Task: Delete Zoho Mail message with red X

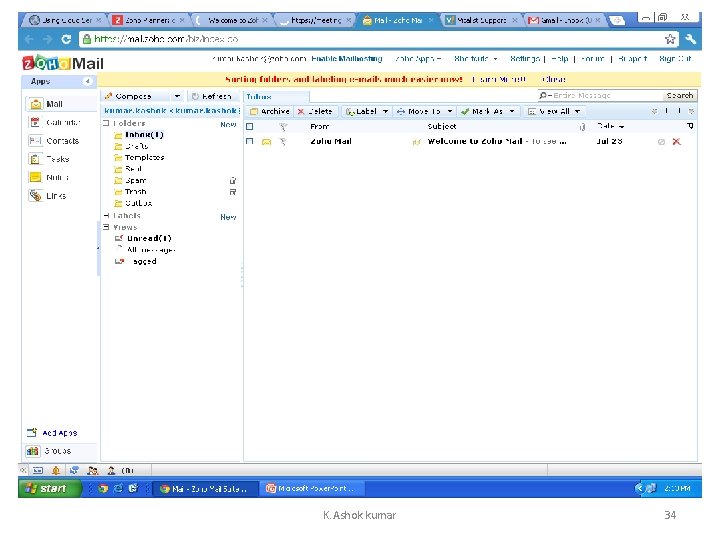Action: click(676, 141)
